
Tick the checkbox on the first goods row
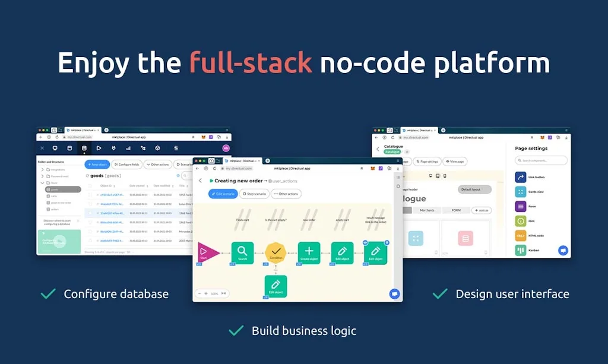click(90, 195)
